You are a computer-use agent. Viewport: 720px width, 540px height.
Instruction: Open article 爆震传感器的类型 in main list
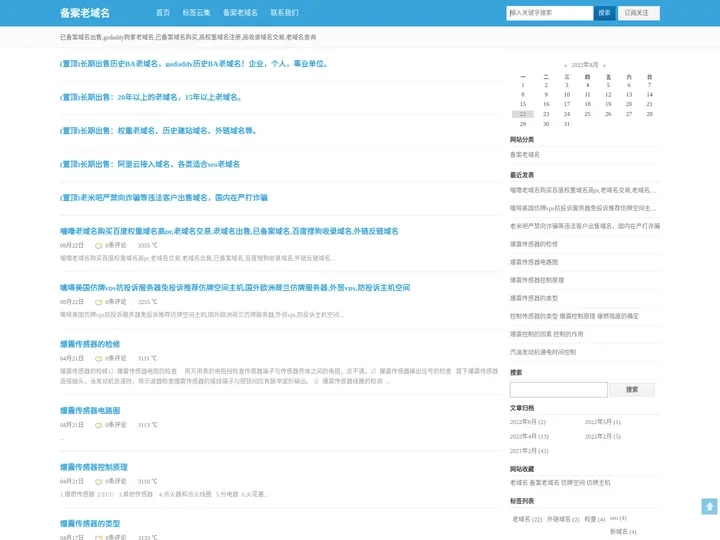90,524
